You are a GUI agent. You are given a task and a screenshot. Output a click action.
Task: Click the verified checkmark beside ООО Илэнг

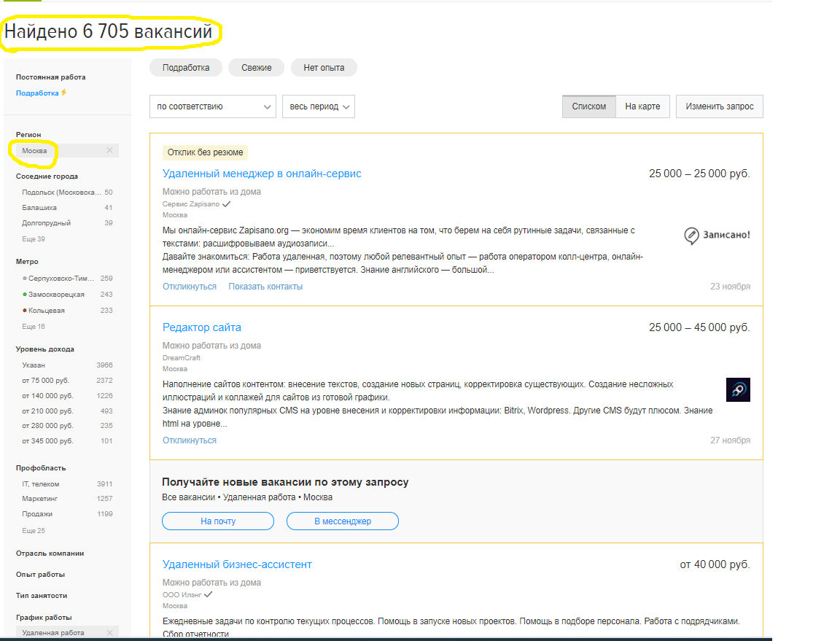[208, 595]
